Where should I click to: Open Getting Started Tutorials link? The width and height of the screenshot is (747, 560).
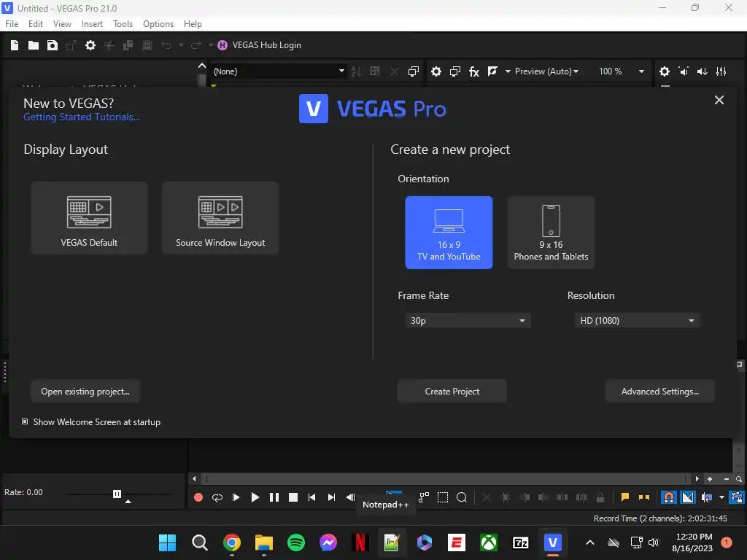[x=82, y=117]
